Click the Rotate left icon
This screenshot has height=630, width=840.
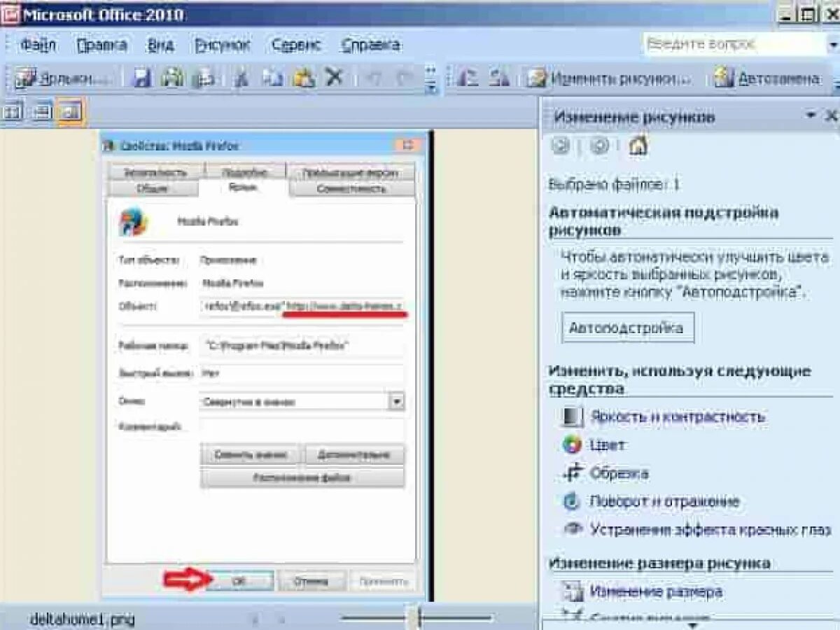click(466, 78)
